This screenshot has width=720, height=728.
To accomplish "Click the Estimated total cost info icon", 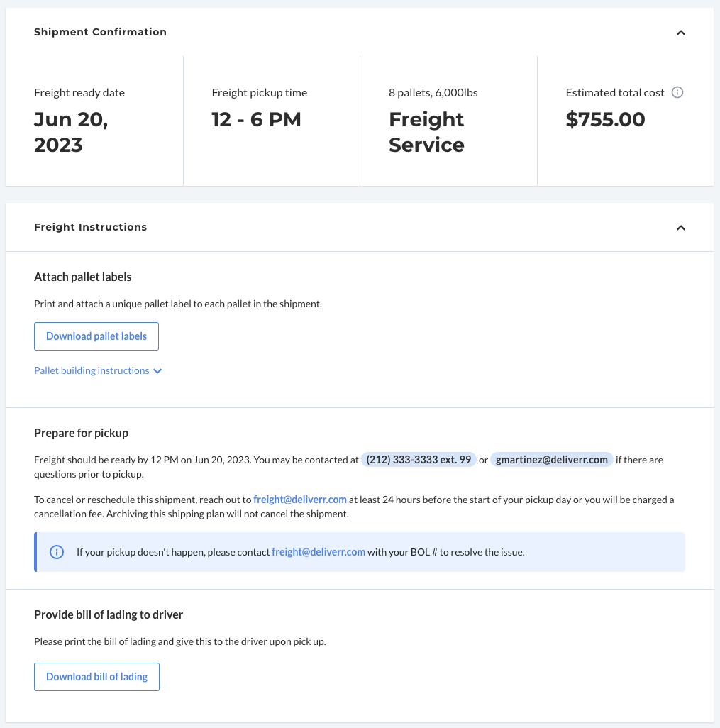I will click(677, 92).
